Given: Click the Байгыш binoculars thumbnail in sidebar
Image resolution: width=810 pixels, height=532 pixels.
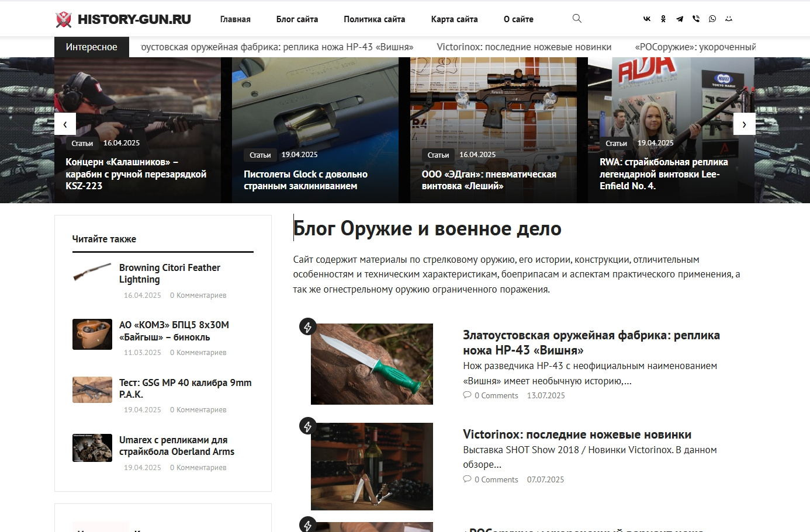Looking at the screenshot, I should [92, 334].
